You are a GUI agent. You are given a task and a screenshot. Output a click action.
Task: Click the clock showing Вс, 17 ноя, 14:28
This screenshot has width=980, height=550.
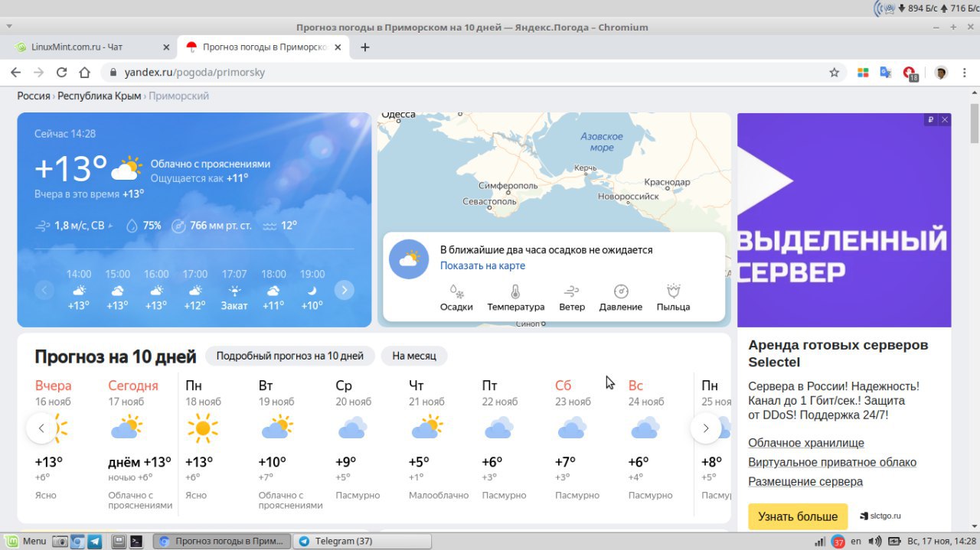942,541
